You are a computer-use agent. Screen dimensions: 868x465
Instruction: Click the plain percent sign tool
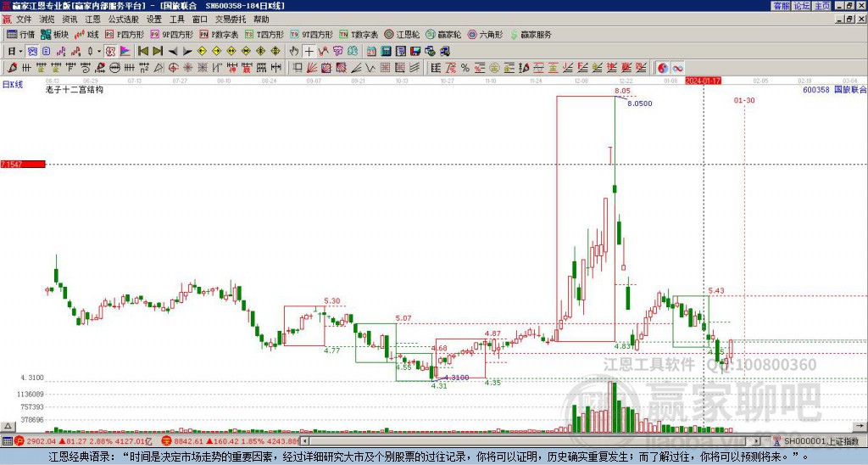pyautogui.click(x=465, y=68)
